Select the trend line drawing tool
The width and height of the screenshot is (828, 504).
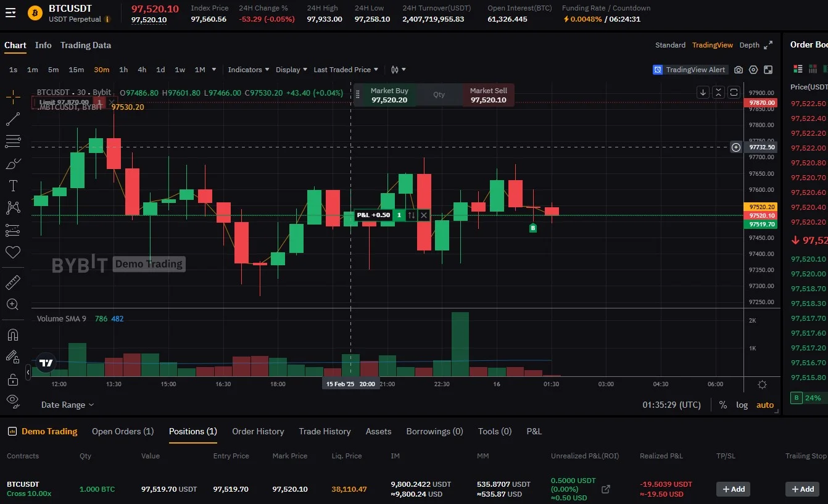pyautogui.click(x=13, y=120)
